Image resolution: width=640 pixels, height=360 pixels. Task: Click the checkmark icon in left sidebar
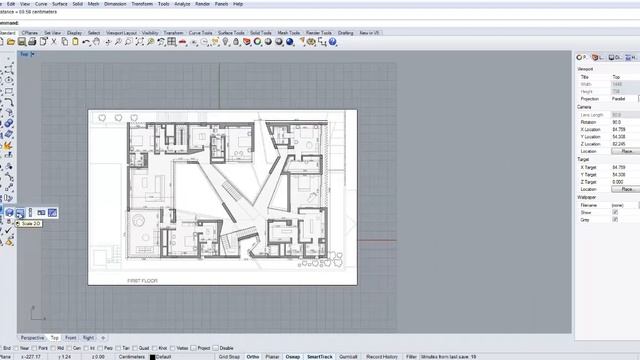[x=9, y=231]
